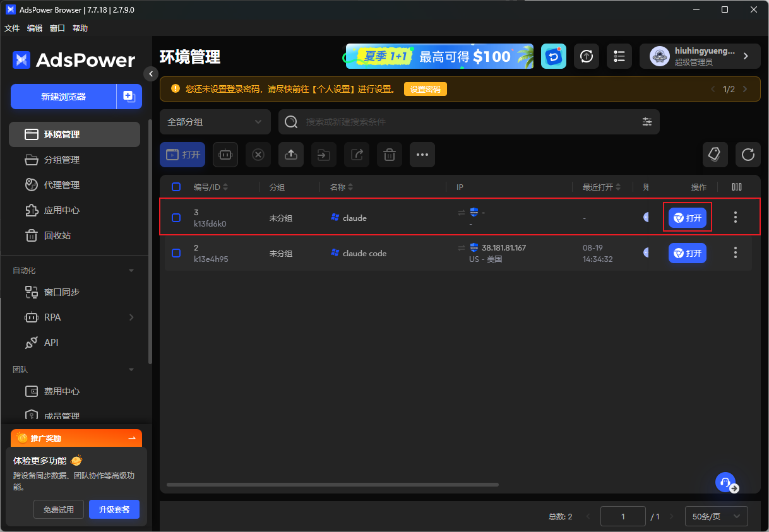Open more options for profile claude code
This screenshot has width=769, height=532.
coord(736,252)
